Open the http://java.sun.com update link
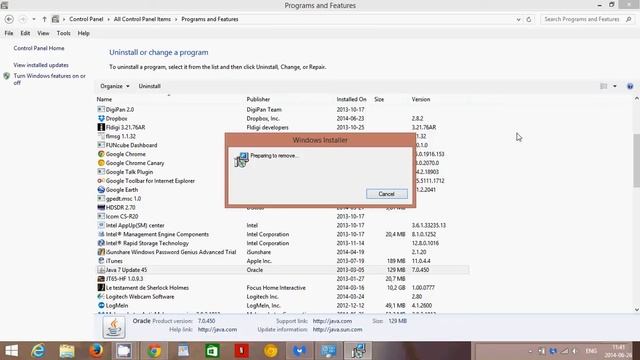Image resolution: width=640 pixels, height=360 pixels. [x=337, y=329]
